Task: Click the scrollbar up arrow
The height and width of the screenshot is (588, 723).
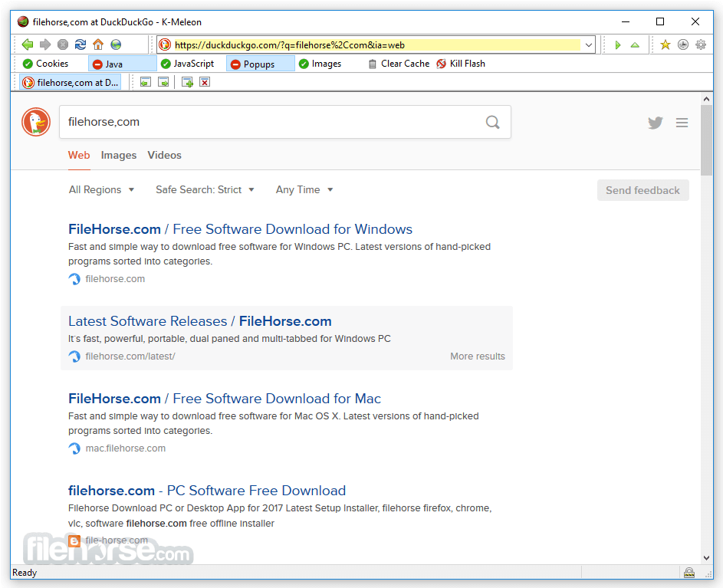Action: [x=706, y=99]
